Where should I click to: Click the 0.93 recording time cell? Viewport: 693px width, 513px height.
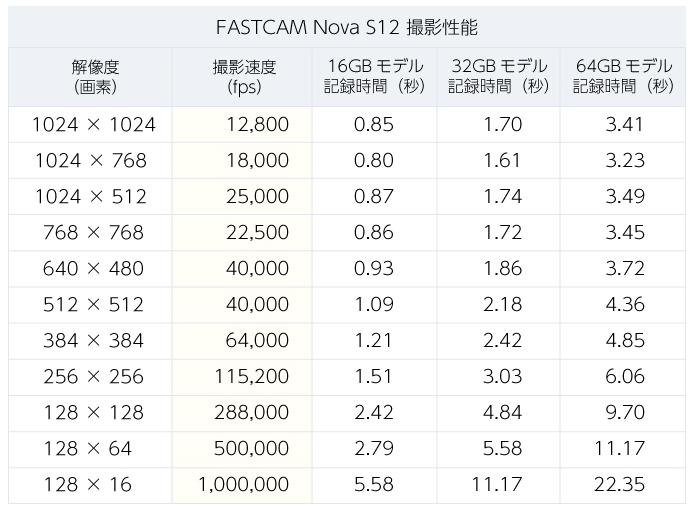click(x=373, y=269)
